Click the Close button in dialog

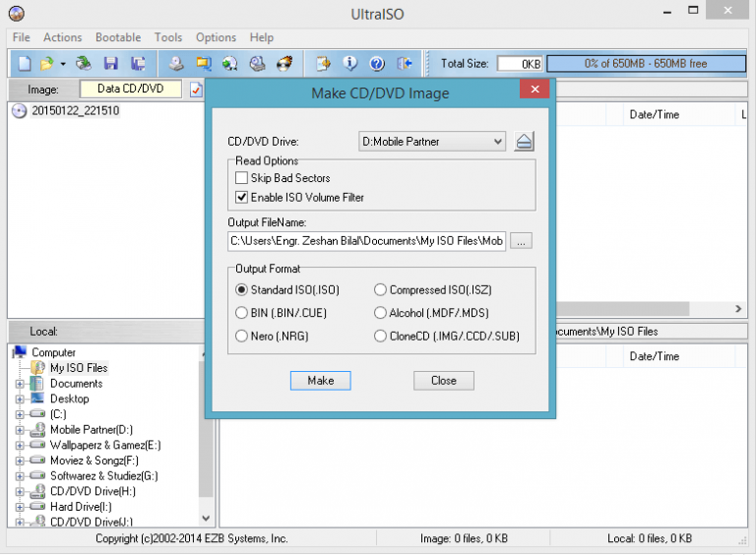[x=444, y=381]
